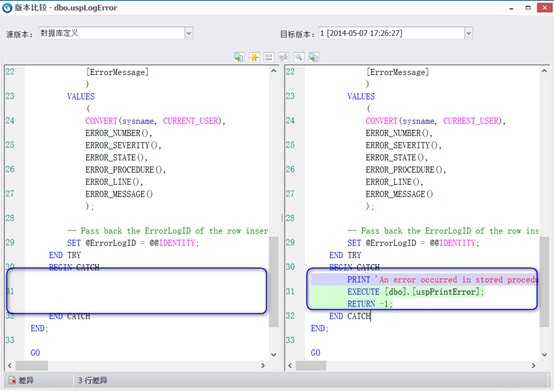
Task: Maximize the version compare window
Action: 528,8
